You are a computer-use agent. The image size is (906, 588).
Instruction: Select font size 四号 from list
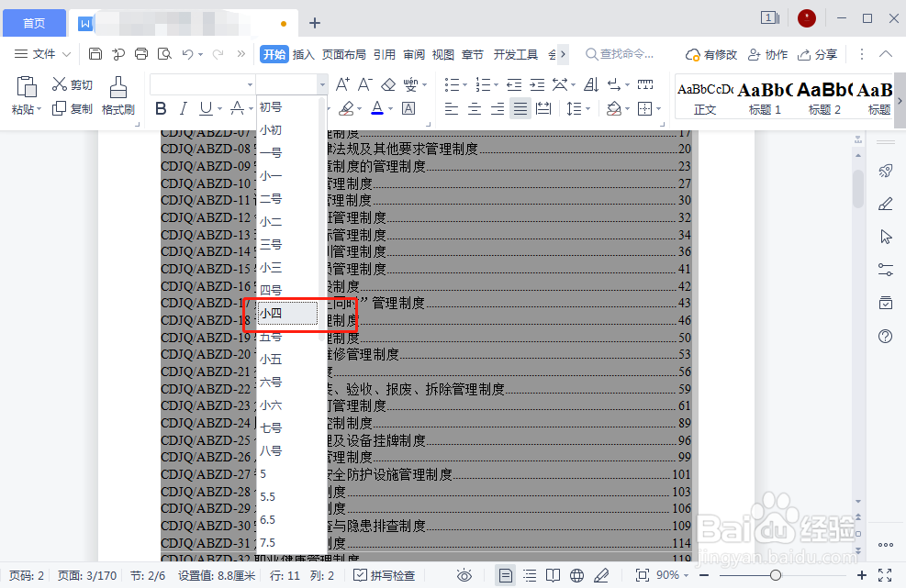[287, 291]
